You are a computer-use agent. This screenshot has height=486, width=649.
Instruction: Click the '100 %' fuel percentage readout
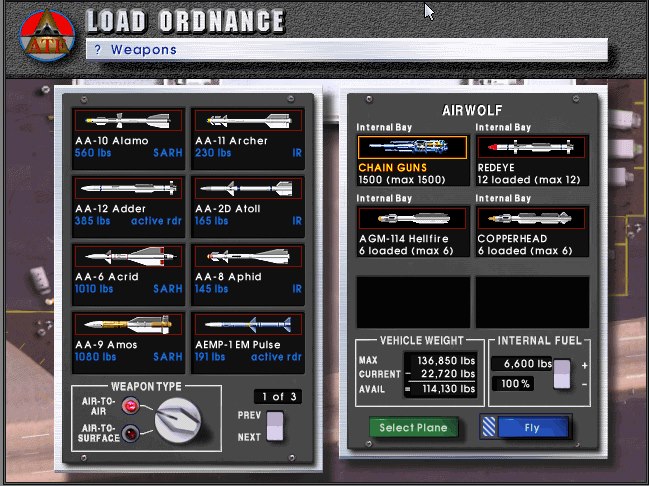tap(513, 384)
